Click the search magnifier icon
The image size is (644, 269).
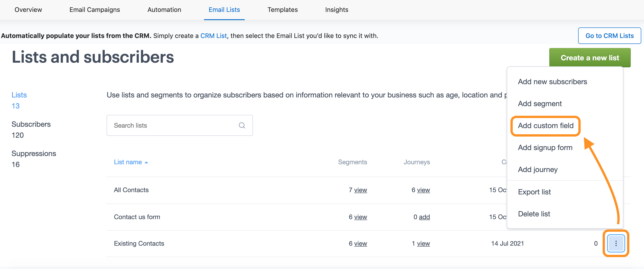tap(242, 125)
